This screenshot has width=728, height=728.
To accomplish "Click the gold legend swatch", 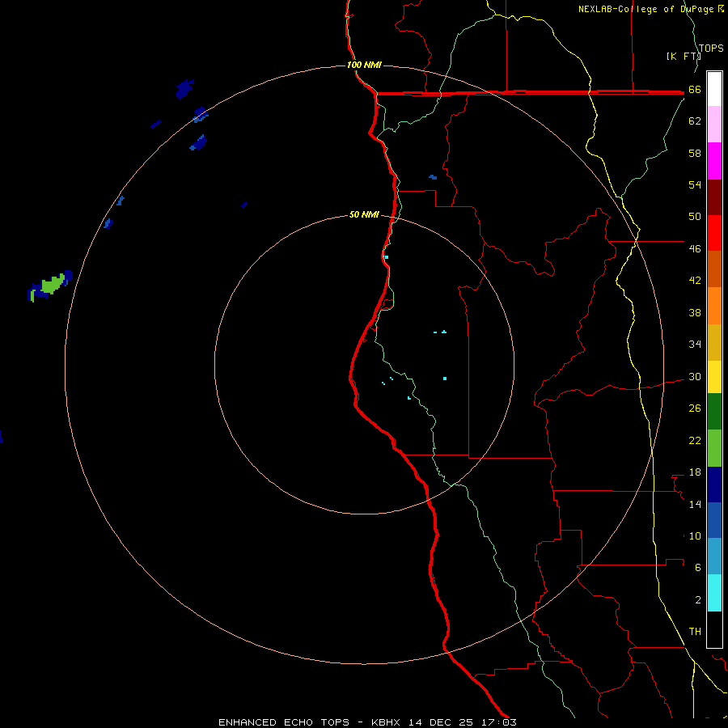I will (714, 343).
